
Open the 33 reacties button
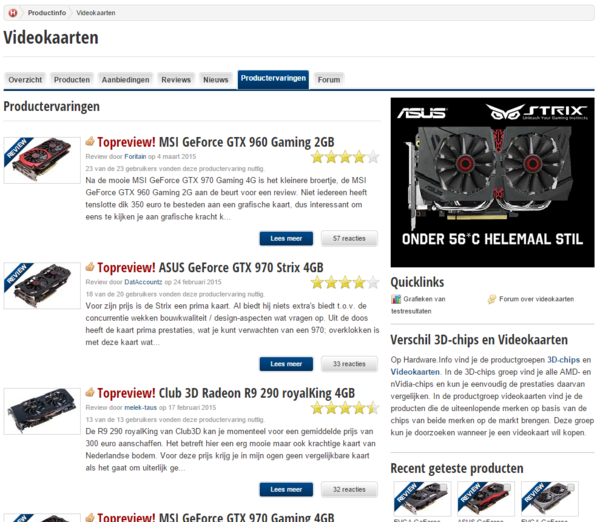coord(349,364)
